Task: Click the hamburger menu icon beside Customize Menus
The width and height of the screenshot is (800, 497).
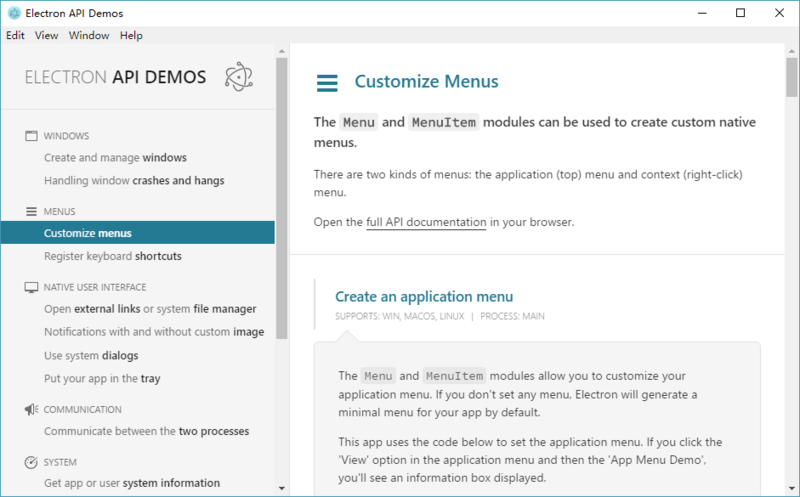Action: 327,83
